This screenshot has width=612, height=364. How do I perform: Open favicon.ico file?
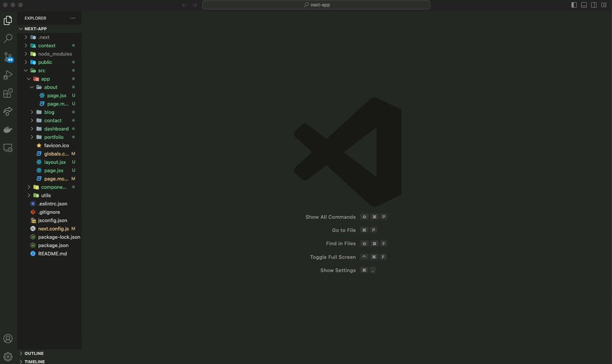[49, 145]
